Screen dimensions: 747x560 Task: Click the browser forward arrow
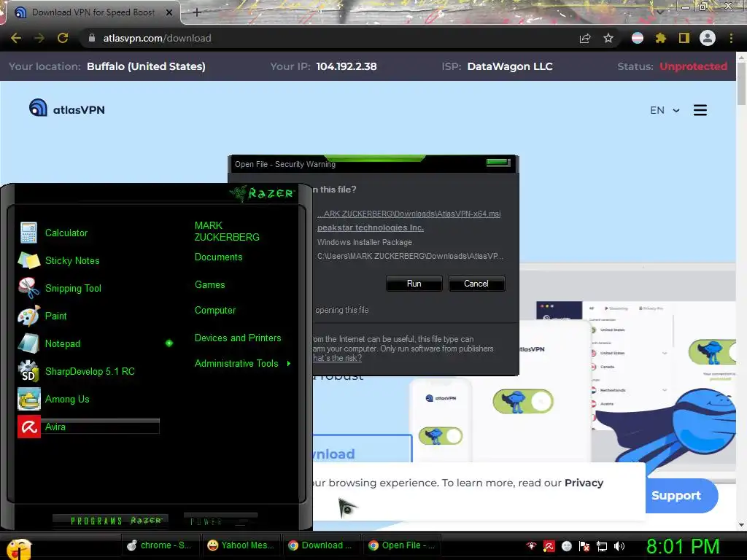coord(39,38)
